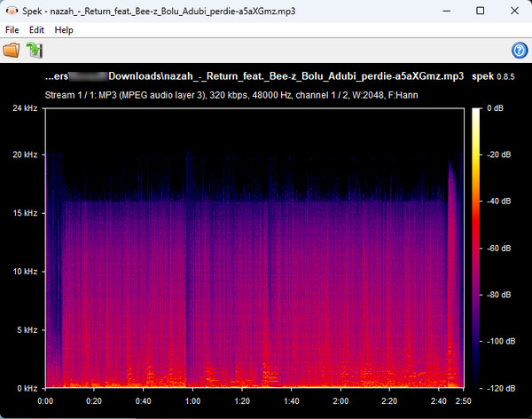Click the -80 dB scale label

point(498,295)
